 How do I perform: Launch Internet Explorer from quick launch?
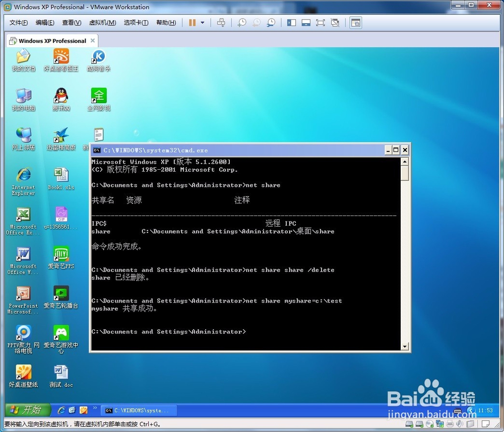[61, 410]
